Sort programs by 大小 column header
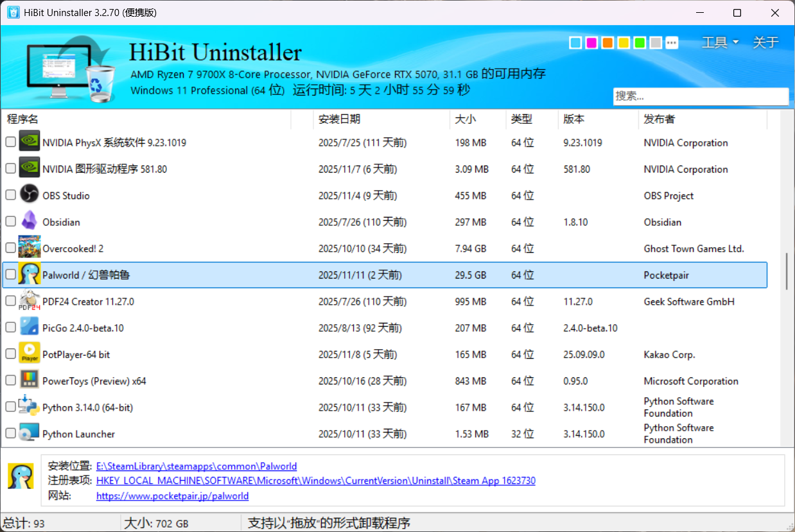 466,119
